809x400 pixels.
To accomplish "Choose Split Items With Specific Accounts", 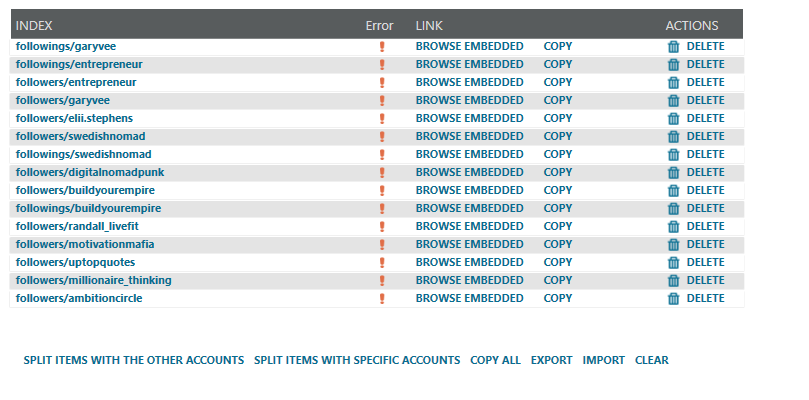I will (x=357, y=360).
